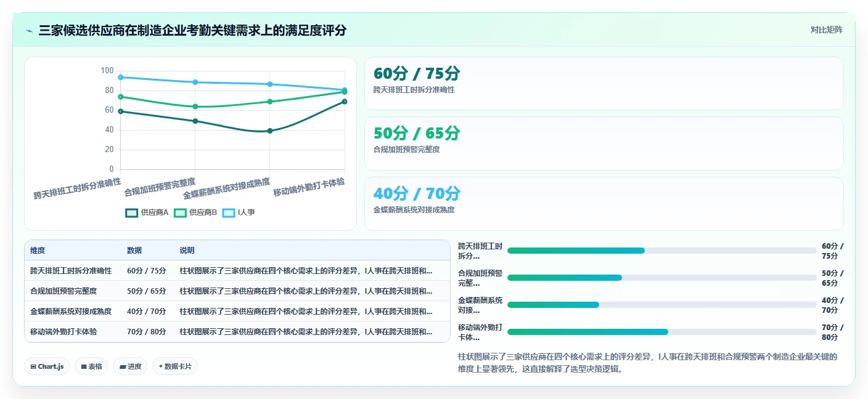Screen dimensions: 868x399
Task: Toggle I人事 legend swatch
Action: point(229,212)
